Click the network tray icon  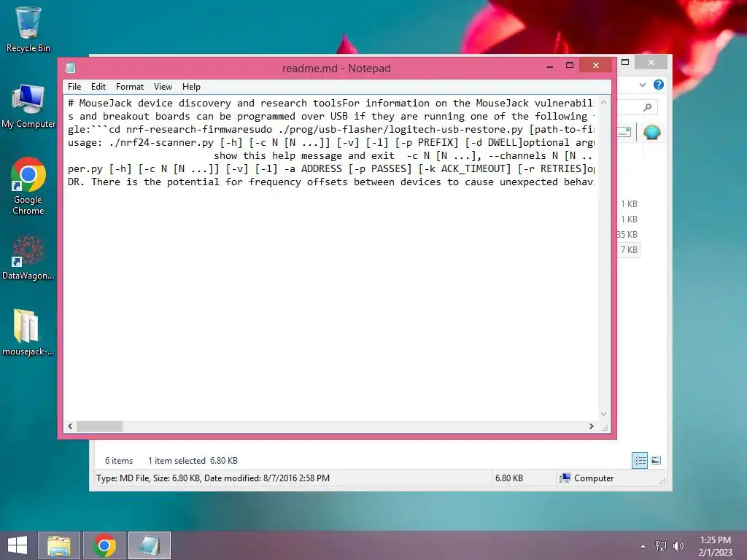tap(660, 545)
